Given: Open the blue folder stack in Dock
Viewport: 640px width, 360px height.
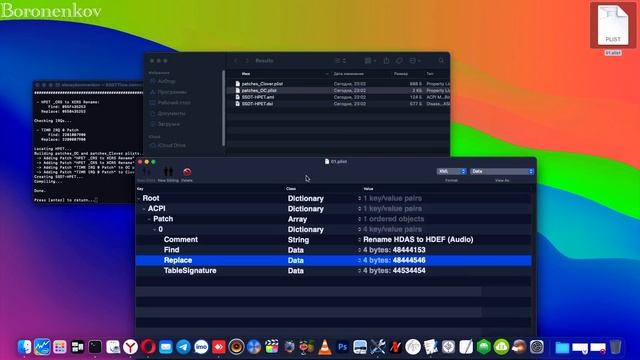Looking at the screenshot, I should click(562, 347).
